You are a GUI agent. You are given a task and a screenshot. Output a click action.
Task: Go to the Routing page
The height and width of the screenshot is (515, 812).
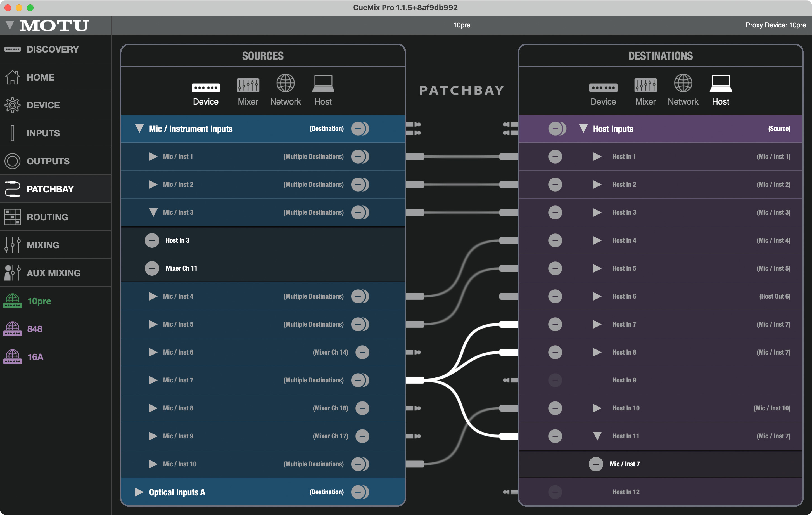coord(47,217)
